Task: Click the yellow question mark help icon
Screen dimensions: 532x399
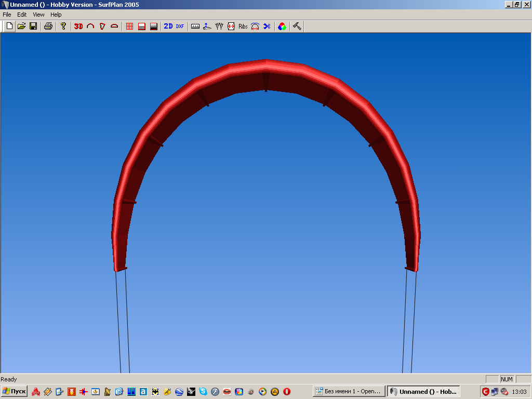Action: 63,26
